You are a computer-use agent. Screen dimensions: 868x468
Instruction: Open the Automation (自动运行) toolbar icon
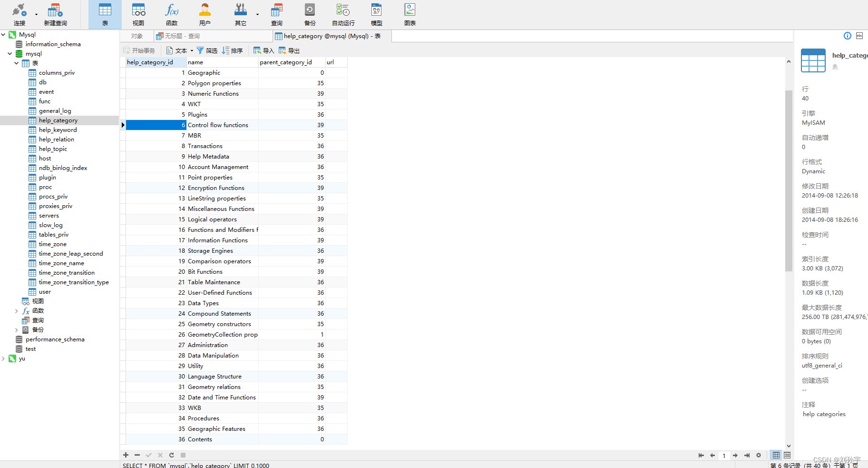pos(343,14)
